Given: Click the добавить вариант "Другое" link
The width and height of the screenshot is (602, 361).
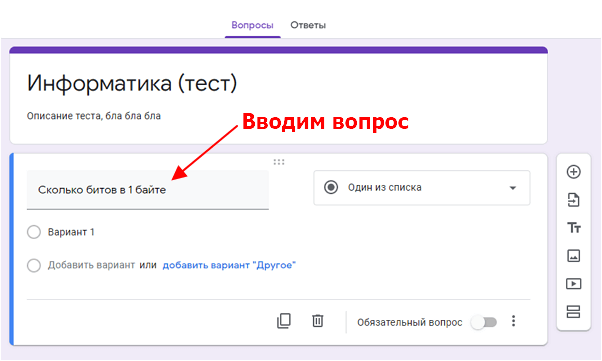Looking at the screenshot, I should pos(229,265).
